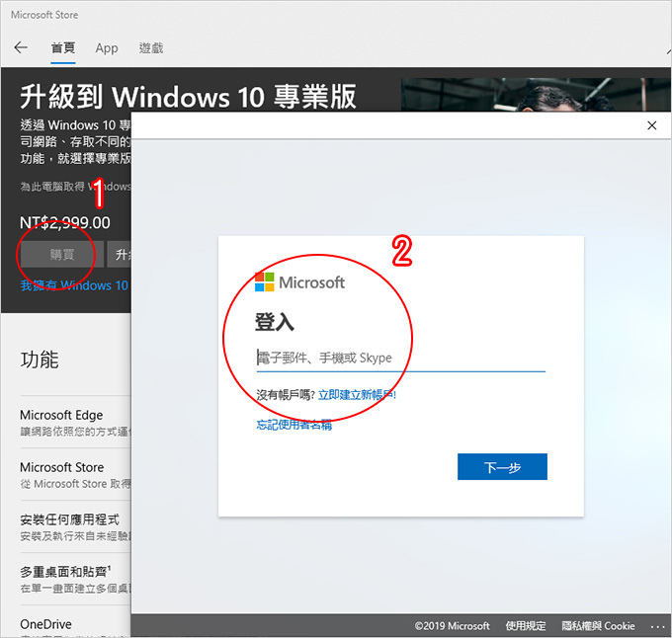This screenshot has height=638, width=672.
Task: Go back with the Store back arrow
Action: (21, 47)
